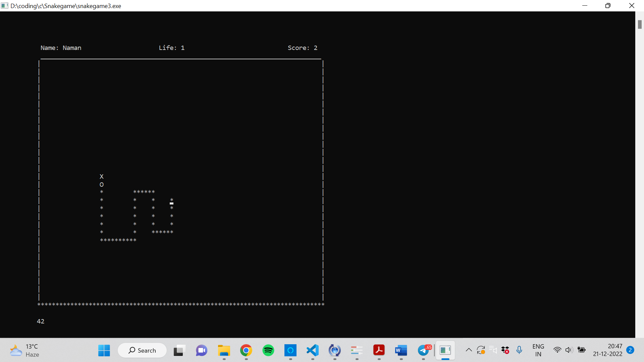Open Spotify from the taskbar
The height and width of the screenshot is (362, 644).
(268, 350)
